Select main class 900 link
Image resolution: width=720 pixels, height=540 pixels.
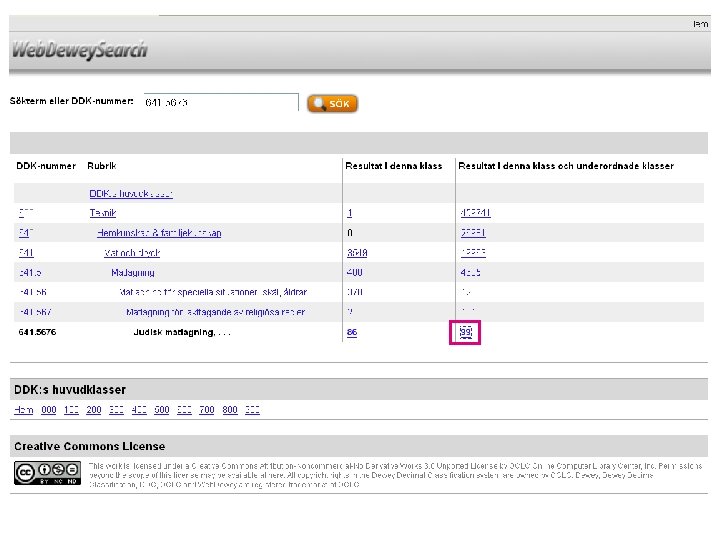(x=252, y=410)
